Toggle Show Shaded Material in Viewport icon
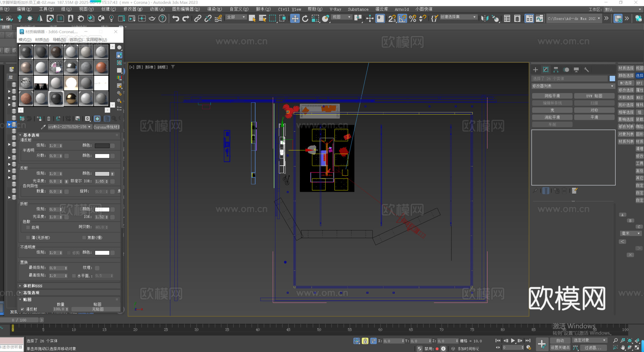 coord(97,118)
